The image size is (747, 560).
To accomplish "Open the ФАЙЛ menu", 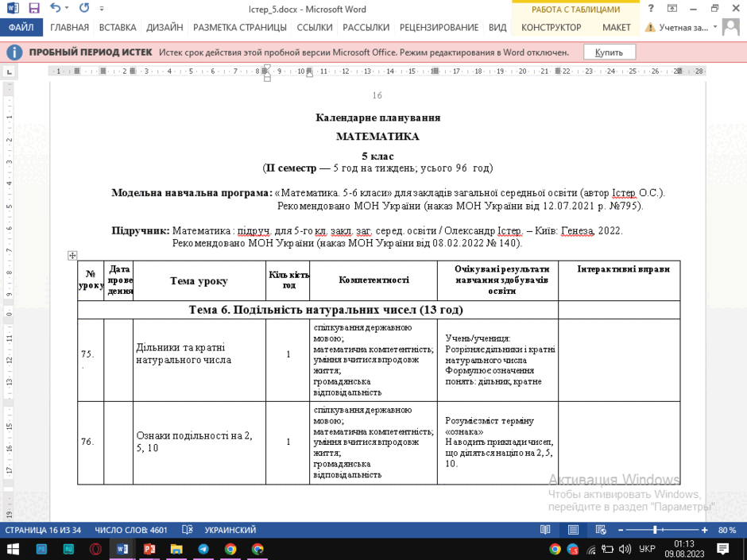I will coord(21,27).
